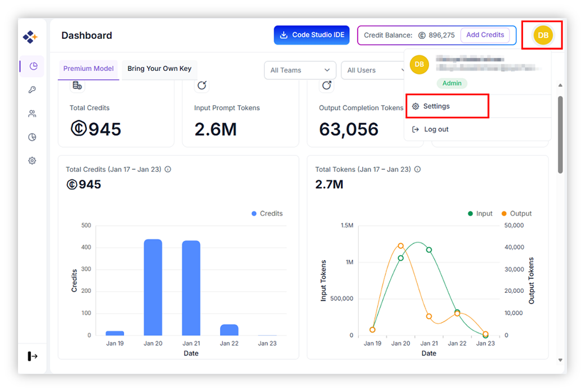This screenshot has height=392, width=585.
Task: Expand the sidebar with the arrow icon
Action: 33,356
